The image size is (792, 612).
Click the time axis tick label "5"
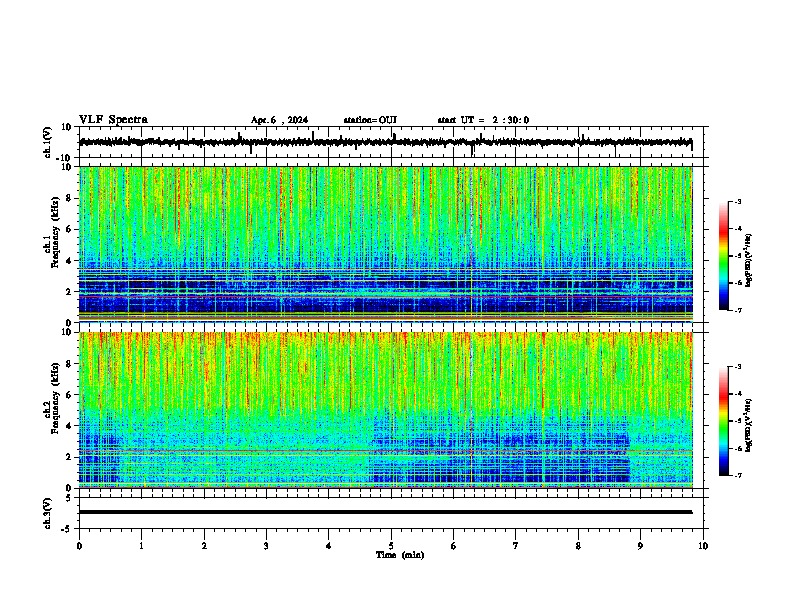tap(391, 546)
